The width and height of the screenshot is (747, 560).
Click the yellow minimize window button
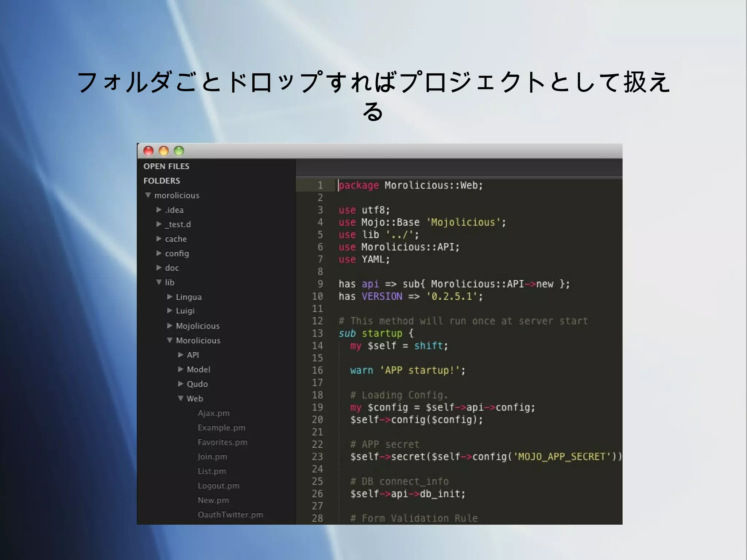click(164, 151)
